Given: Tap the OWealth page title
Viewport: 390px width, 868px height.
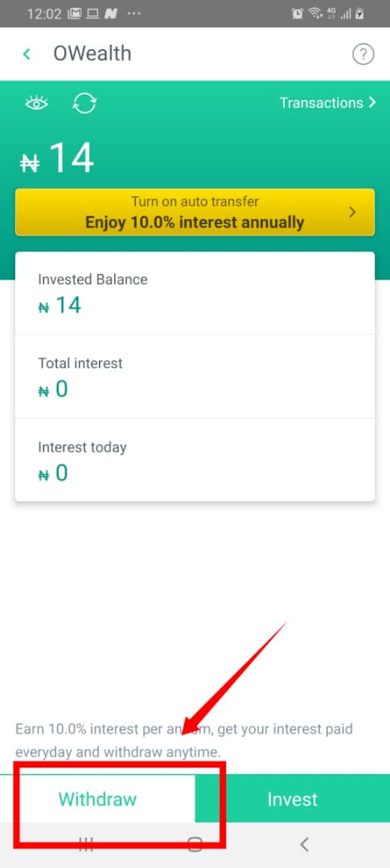Looking at the screenshot, I should (92, 55).
